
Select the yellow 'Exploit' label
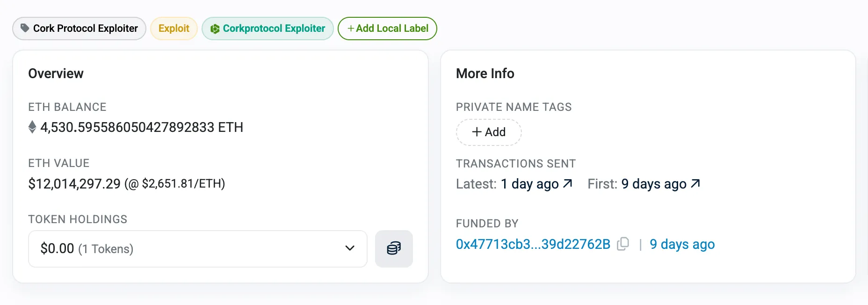click(x=174, y=29)
